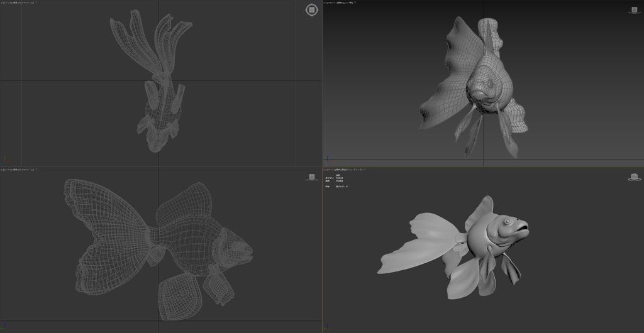Click the polygon count statistics in perspective viewport
Viewport: 644px width, 333px height.
coord(336,178)
